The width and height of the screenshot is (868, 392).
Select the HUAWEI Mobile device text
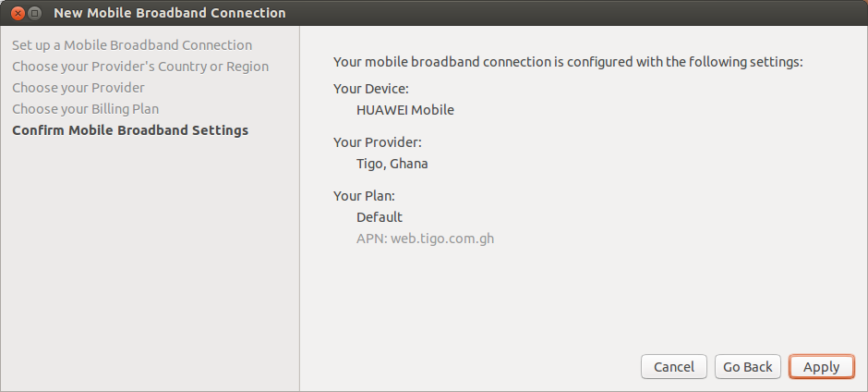coord(405,110)
